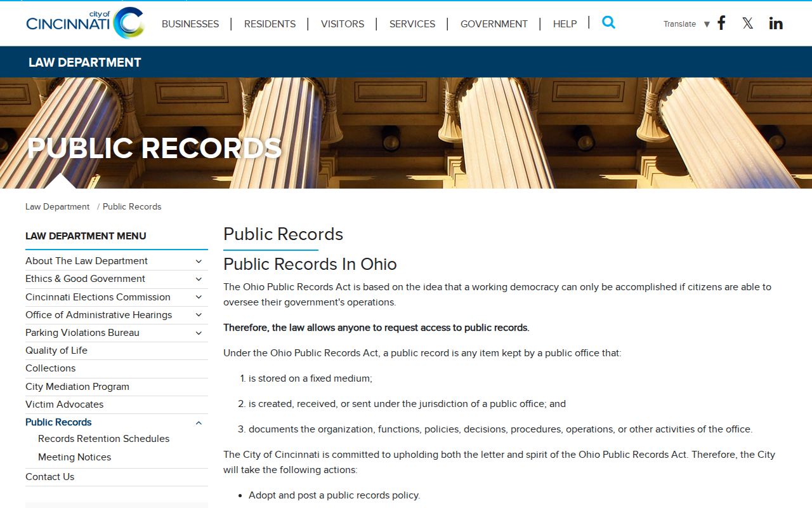The width and height of the screenshot is (812, 508).
Task: Open Cincinnati Elections Commission link
Action: click(98, 297)
